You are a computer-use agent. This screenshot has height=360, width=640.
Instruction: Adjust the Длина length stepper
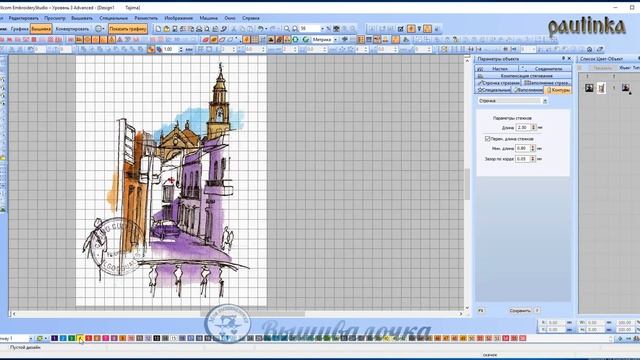(x=533, y=127)
